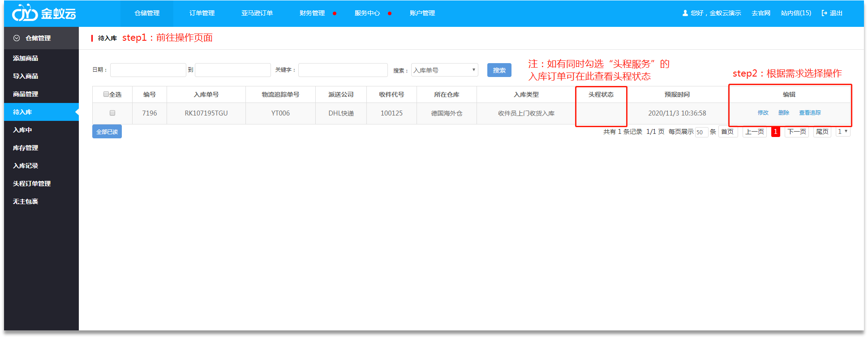The height and width of the screenshot is (338, 868).
Task: Open the 财务管理 top menu
Action: coord(312,13)
